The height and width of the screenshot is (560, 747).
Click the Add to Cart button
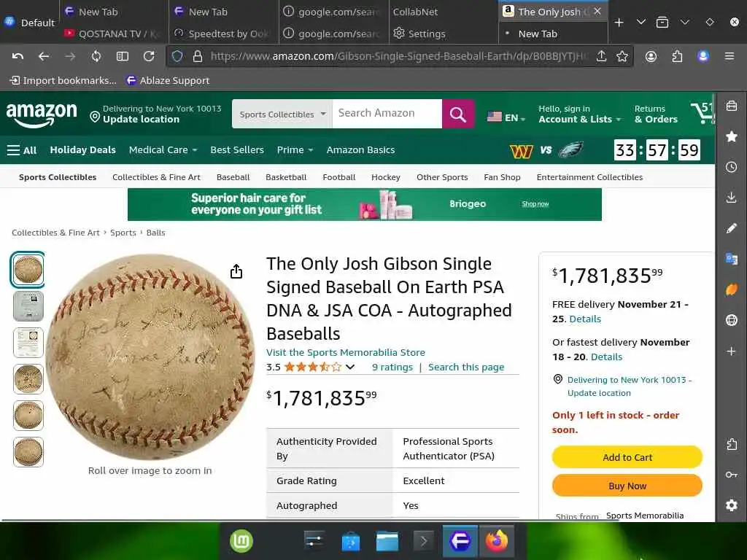pyautogui.click(x=627, y=457)
